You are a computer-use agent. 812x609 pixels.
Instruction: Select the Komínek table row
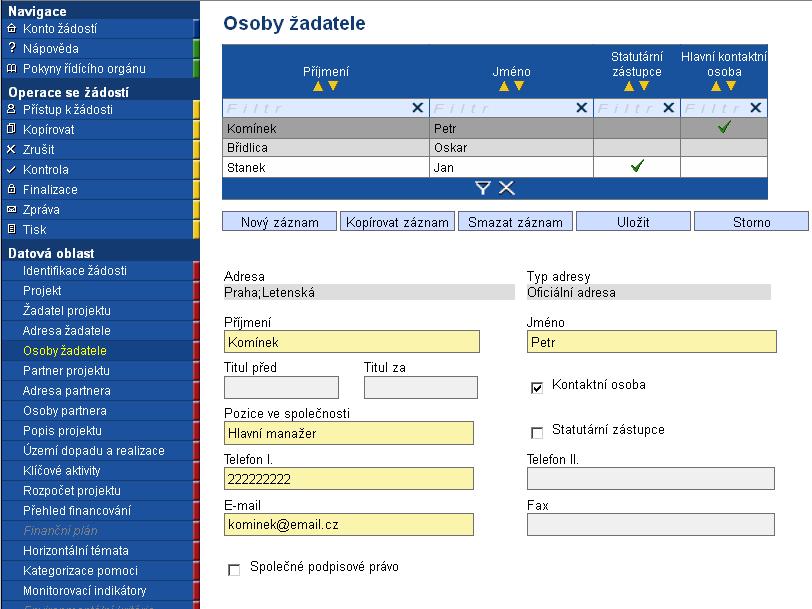coord(495,128)
